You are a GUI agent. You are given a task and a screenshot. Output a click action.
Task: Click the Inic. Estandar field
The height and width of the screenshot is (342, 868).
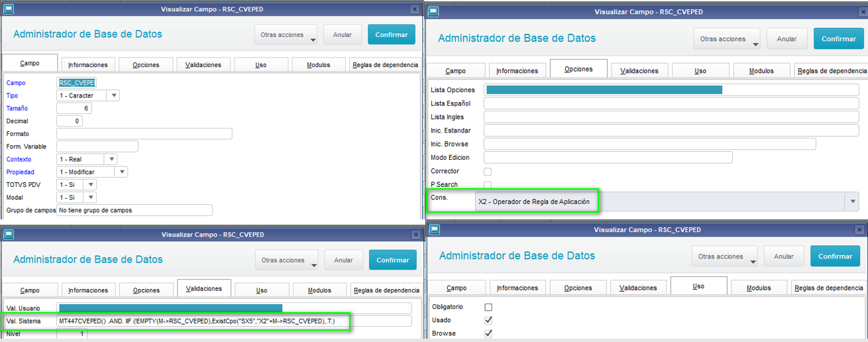671,131
